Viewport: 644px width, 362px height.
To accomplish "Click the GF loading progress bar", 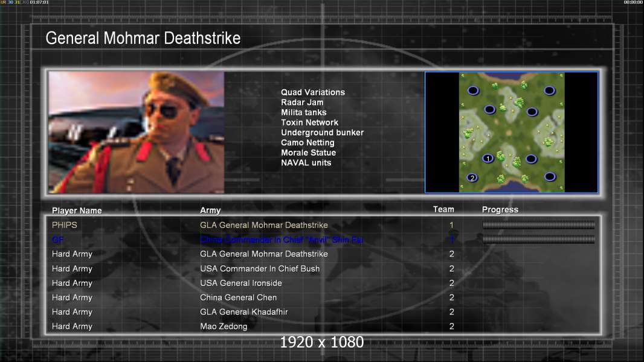I will tap(538, 240).
